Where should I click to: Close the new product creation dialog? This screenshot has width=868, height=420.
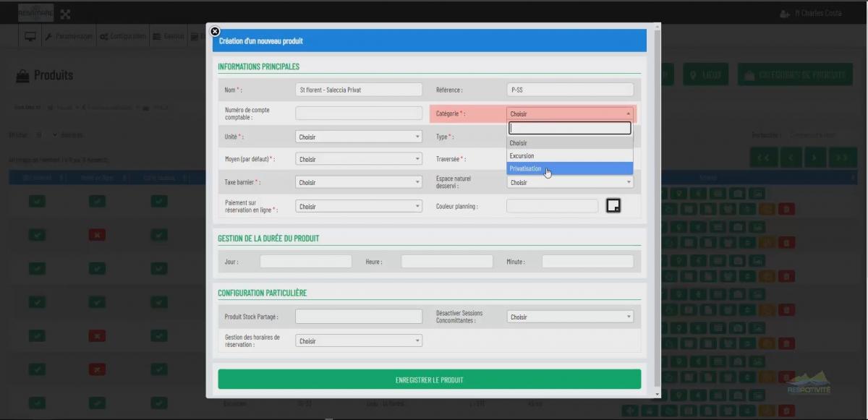(x=215, y=32)
